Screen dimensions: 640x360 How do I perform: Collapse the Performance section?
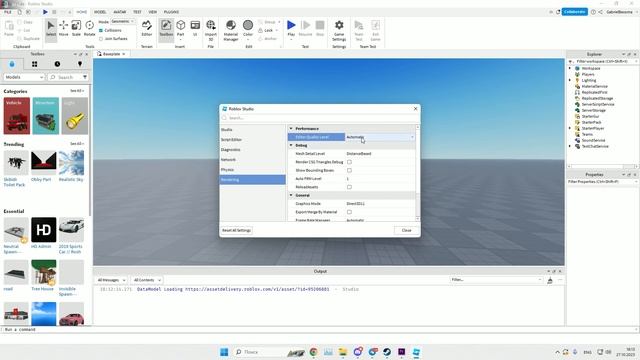point(291,129)
